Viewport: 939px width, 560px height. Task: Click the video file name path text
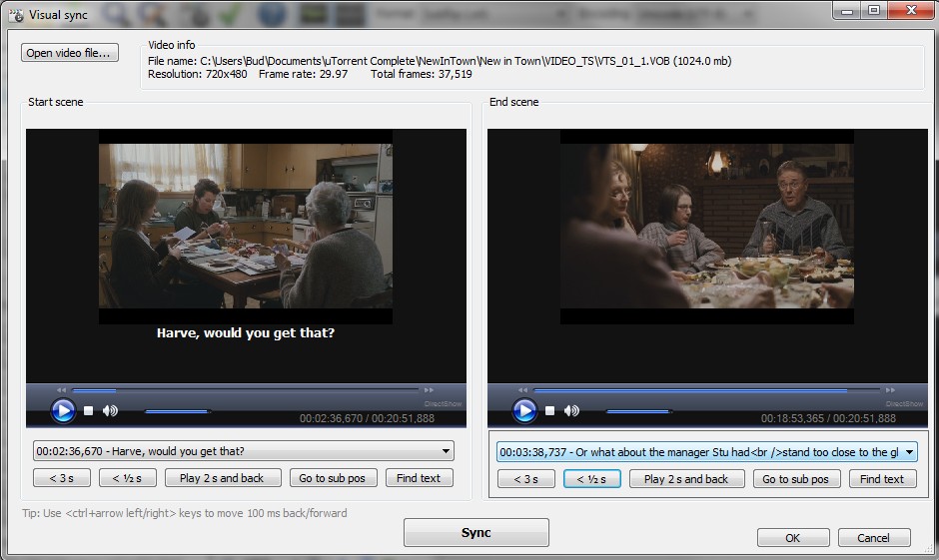[440, 61]
